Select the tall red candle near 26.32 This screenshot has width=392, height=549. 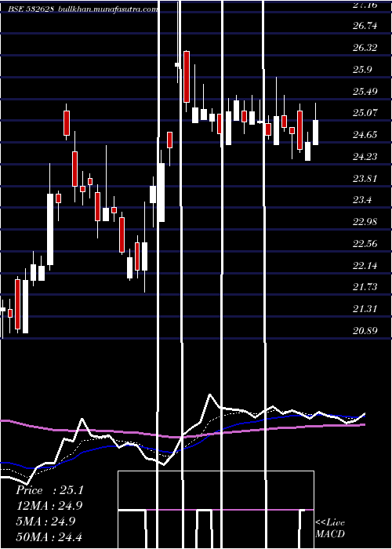click(187, 77)
